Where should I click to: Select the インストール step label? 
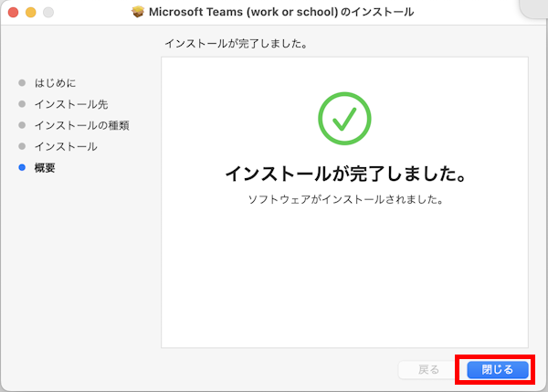tap(65, 146)
